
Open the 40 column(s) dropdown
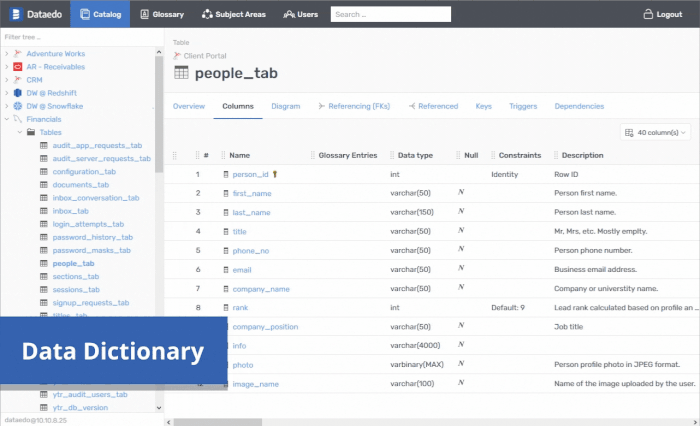coord(656,132)
